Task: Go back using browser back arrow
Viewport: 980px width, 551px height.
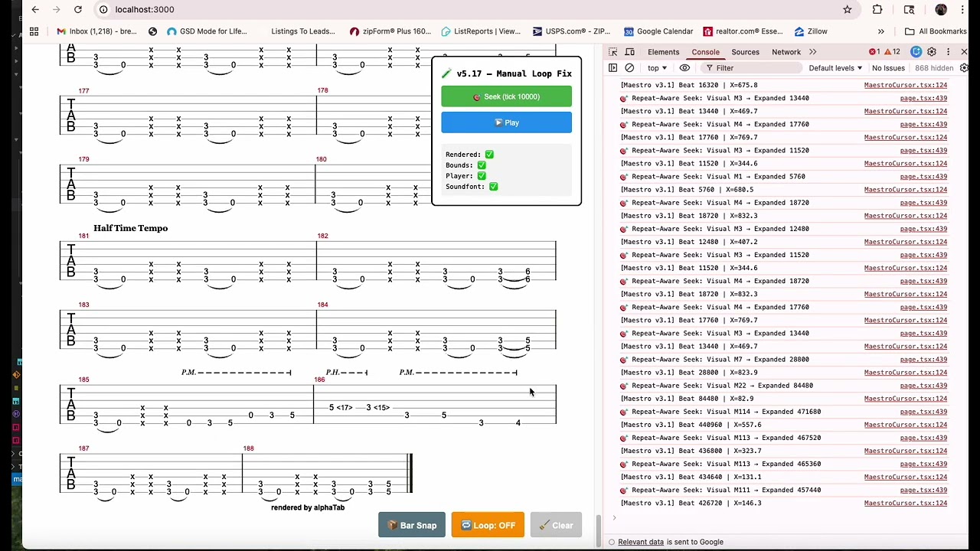Action: pos(35,9)
